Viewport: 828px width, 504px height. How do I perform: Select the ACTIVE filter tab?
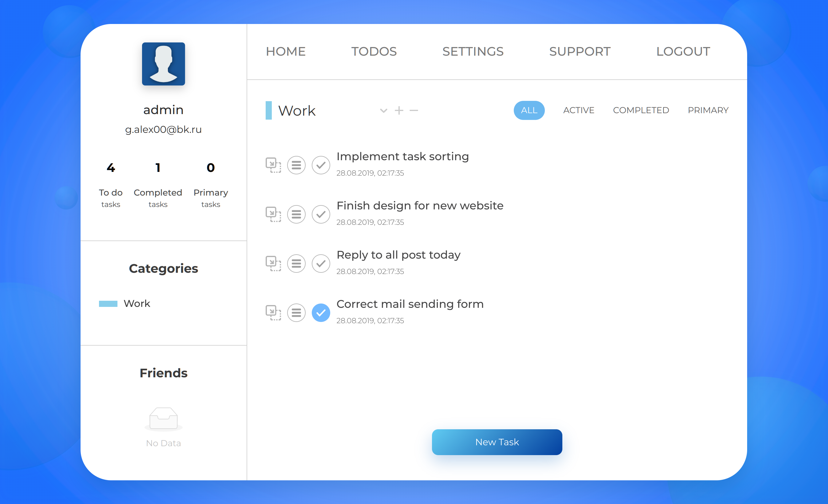pos(578,110)
